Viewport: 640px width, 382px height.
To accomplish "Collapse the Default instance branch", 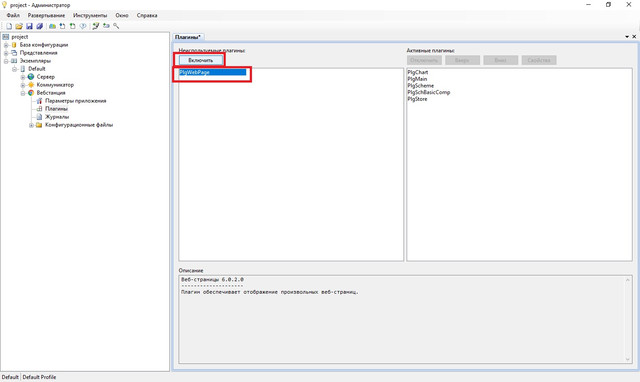I will tap(15, 69).
